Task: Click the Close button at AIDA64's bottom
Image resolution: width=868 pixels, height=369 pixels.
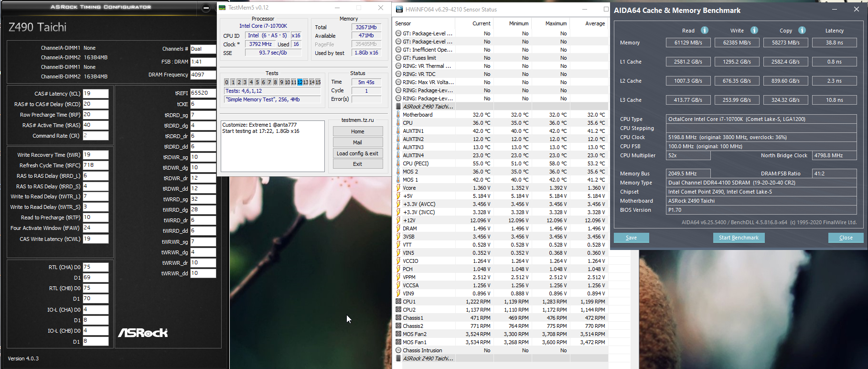Action: pyautogui.click(x=846, y=238)
